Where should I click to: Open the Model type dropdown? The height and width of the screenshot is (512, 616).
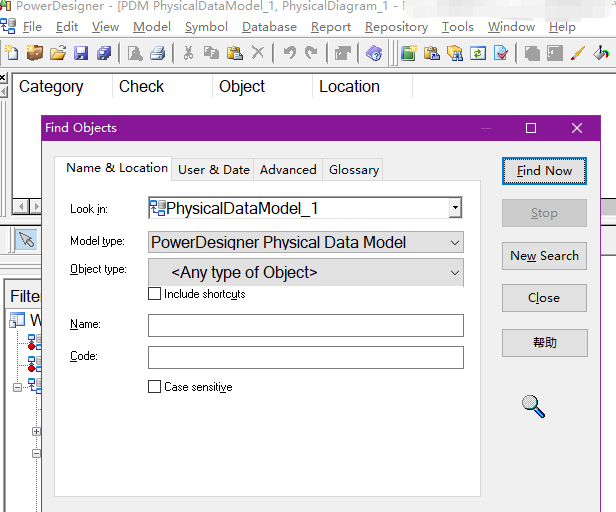pos(455,242)
